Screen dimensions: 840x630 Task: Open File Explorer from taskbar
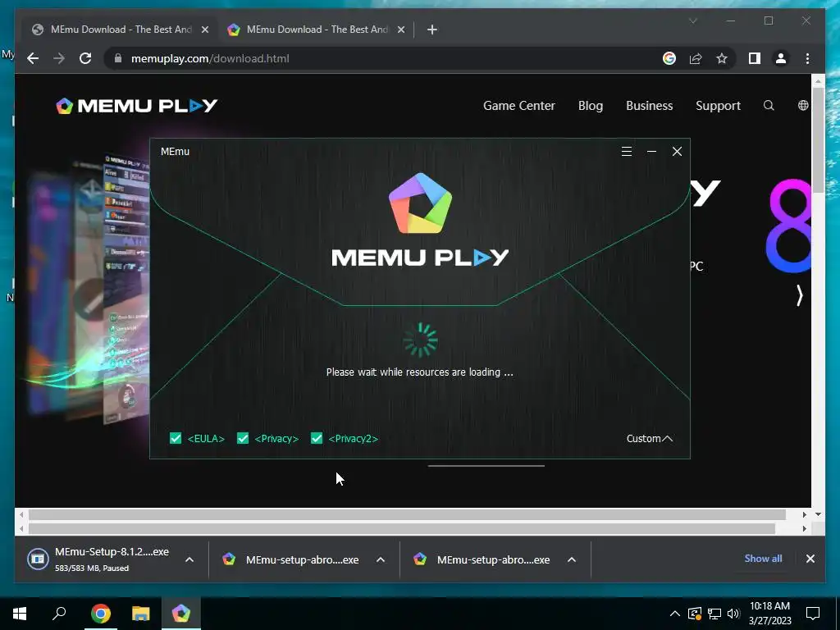tap(141, 614)
